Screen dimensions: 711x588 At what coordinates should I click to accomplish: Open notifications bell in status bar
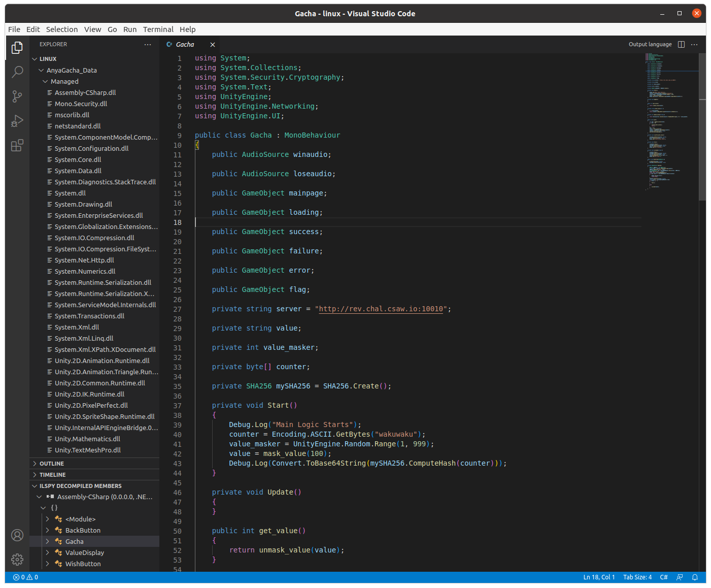pyautogui.click(x=695, y=577)
